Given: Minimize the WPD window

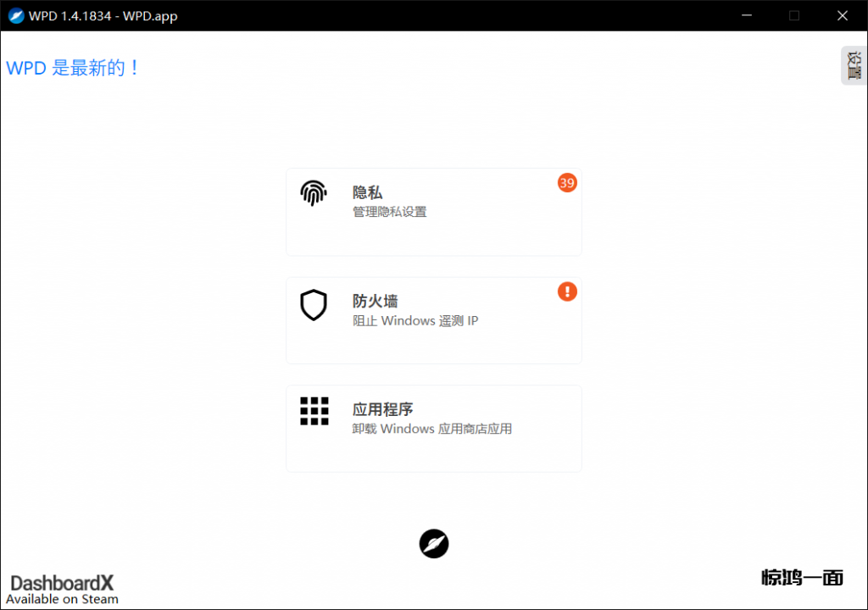Looking at the screenshot, I should coord(747,15).
